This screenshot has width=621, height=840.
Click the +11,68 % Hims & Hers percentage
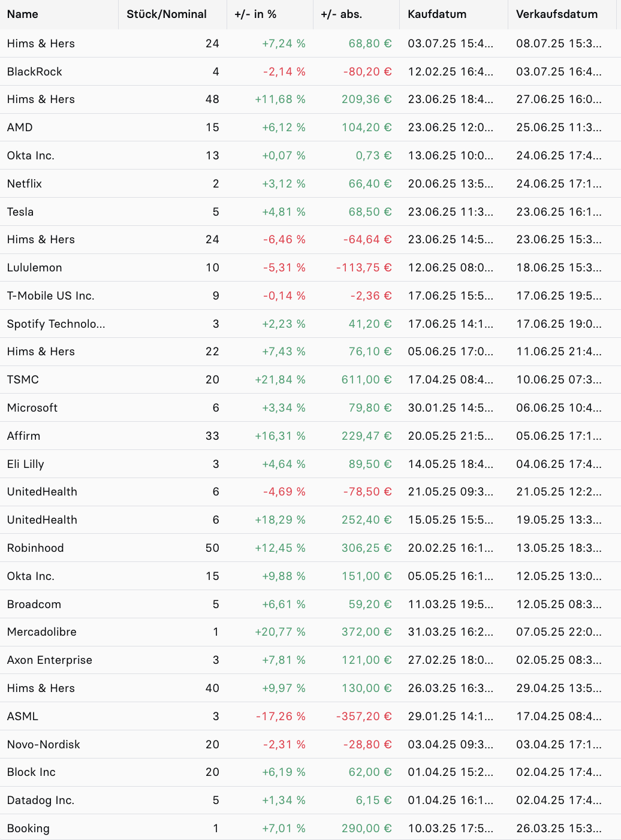tap(280, 99)
